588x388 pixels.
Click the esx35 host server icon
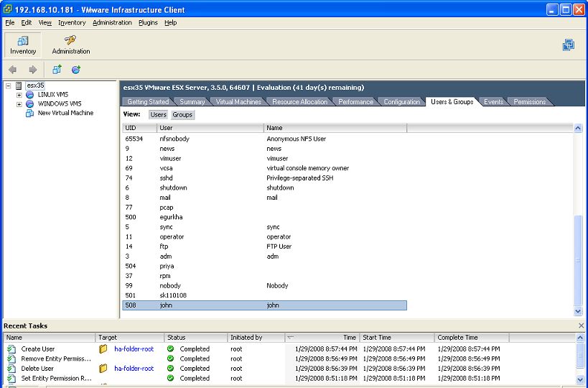pos(19,86)
